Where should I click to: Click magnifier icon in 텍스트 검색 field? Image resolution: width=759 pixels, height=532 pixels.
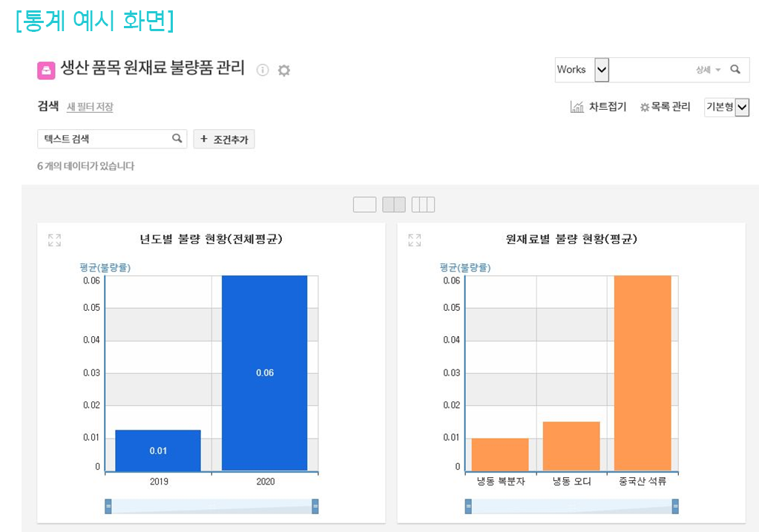177,139
